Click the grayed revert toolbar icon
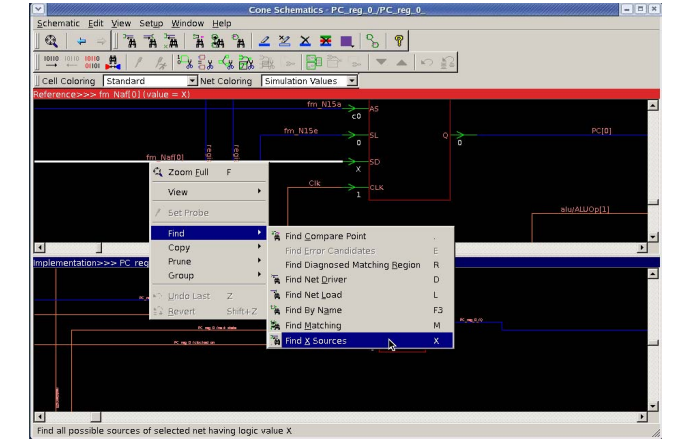 pyautogui.click(x=447, y=62)
